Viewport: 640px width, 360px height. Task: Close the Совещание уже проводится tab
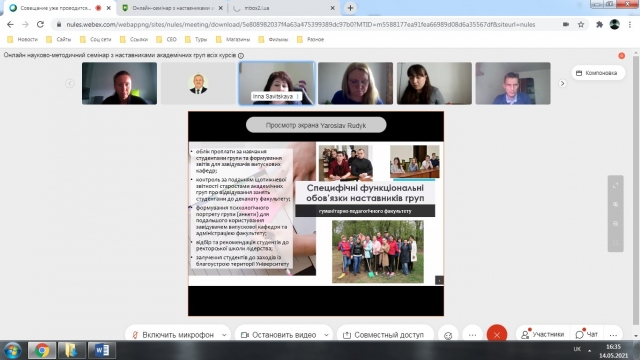(x=109, y=8)
